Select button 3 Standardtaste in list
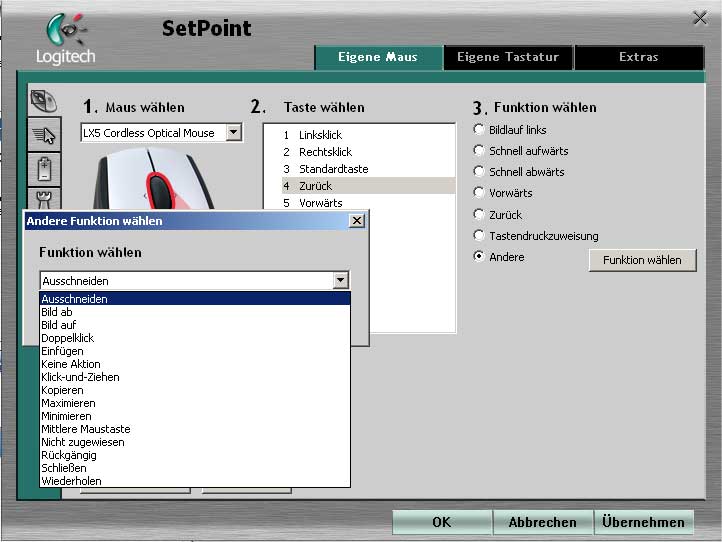 368,169
